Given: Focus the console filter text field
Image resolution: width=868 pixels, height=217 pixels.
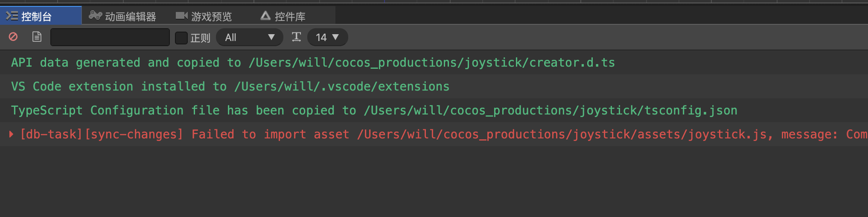Looking at the screenshot, I should tap(110, 37).
